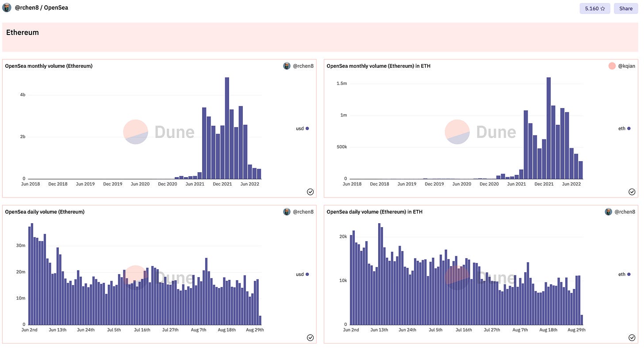This screenshot has height=348, width=644.
Task: Click checkmark icon on monthly volume in ETH chart
Action: tap(632, 192)
